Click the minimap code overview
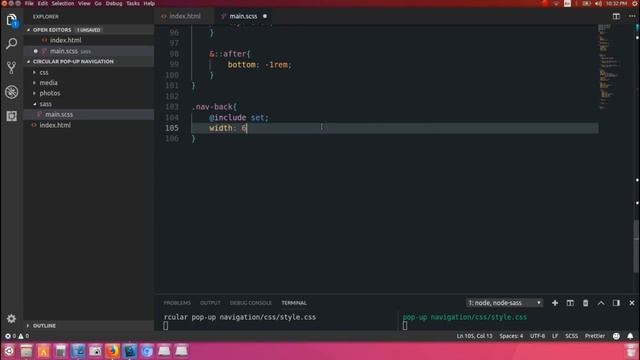The image size is (640, 360). pos(610,67)
